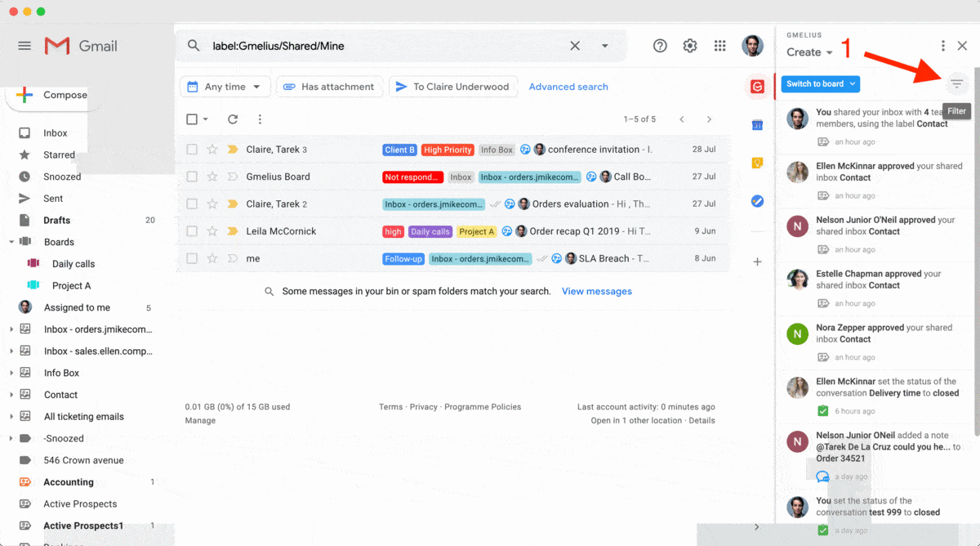Open the Starred folder
This screenshot has width=980, height=546.
[x=59, y=154]
